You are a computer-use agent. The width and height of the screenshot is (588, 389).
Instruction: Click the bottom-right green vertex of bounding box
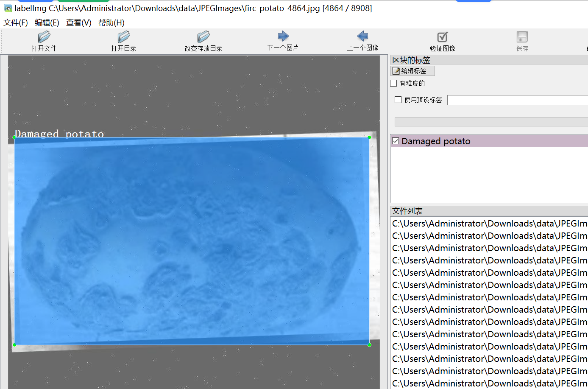[370, 345]
